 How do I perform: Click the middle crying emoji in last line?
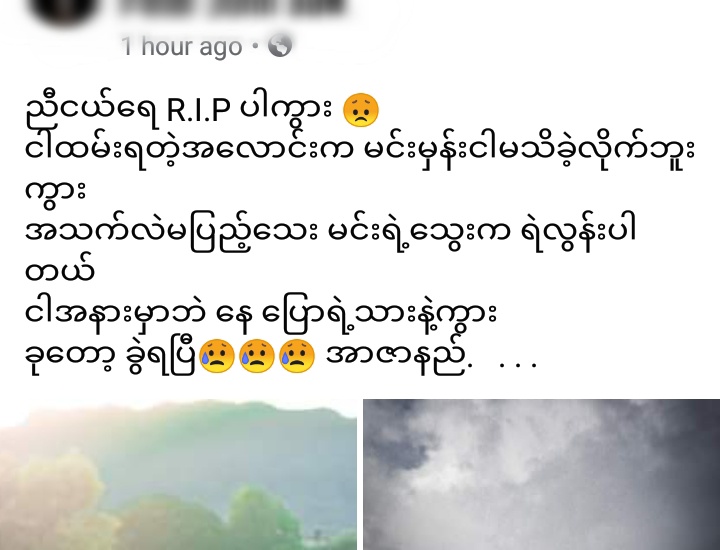point(257,356)
